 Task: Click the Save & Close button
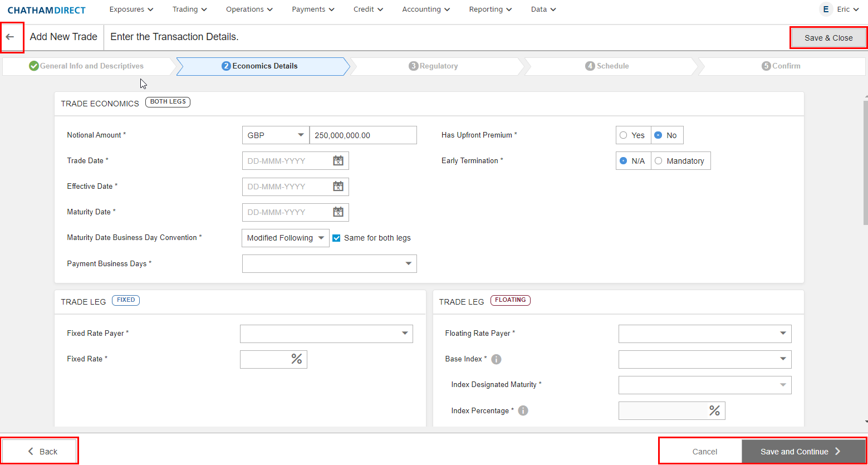[828, 38]
